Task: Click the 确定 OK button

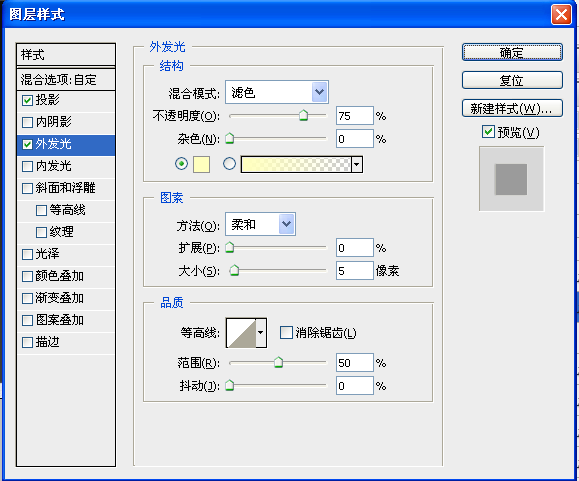Action: click(x=512, y=52)
